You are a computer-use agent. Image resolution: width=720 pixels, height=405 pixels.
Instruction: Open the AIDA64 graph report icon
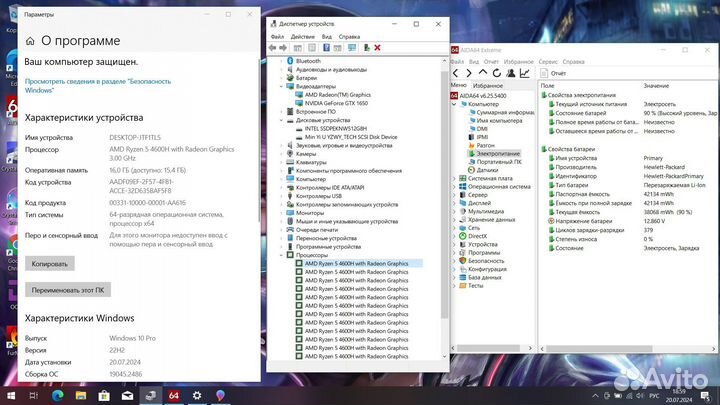tap(524, 73)
